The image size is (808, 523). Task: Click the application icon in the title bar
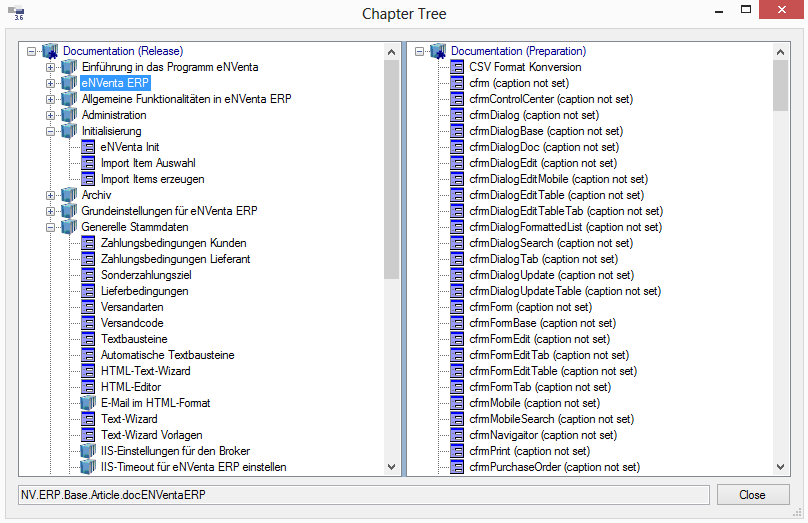pyautogui.click(x=16, y=12)
